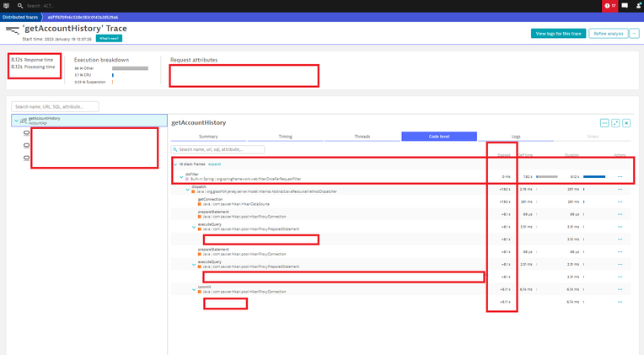Open the Threads tab
644x355 pixels.
coord(362,137)
